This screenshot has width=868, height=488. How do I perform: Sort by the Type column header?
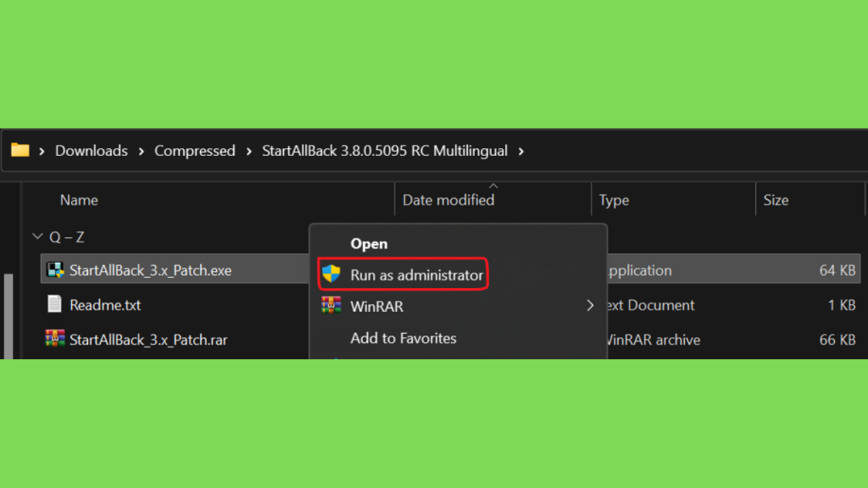point(614,200)
